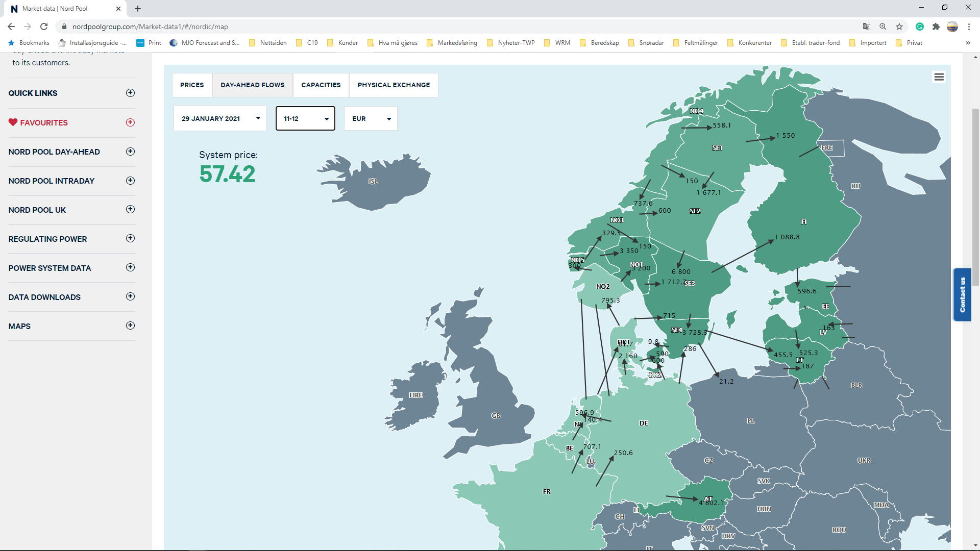The height and width of the screenshot is (551, 980).
Task: Select the Physical Exchange tab
Action: click(394, 85)
